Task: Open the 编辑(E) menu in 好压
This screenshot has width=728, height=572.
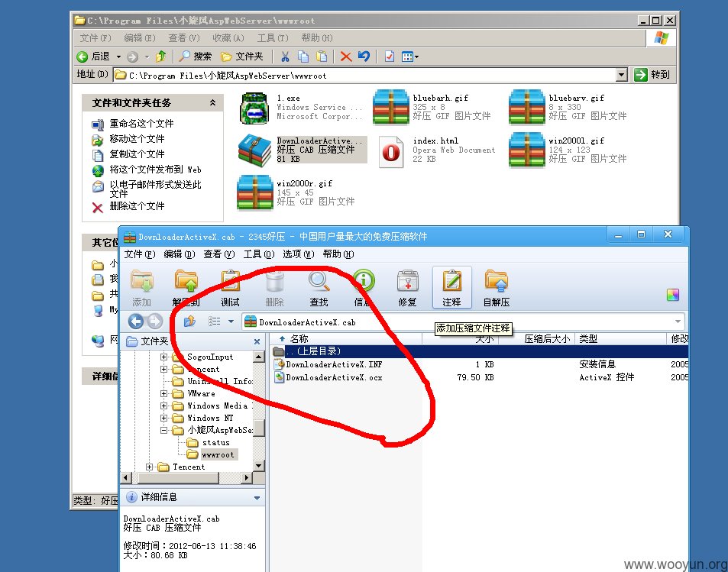Action: [x=180, y=254]
